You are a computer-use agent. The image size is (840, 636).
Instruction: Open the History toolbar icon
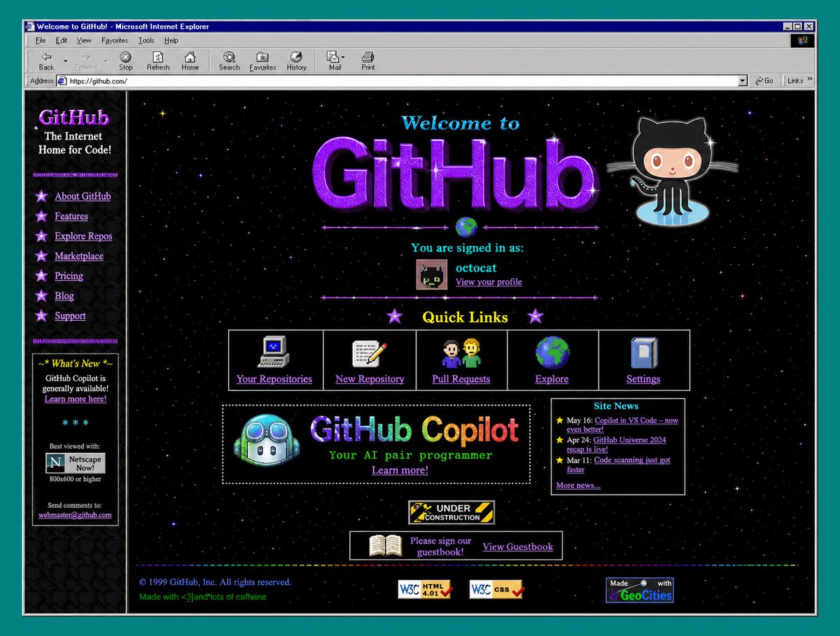[x=296, y=57]
